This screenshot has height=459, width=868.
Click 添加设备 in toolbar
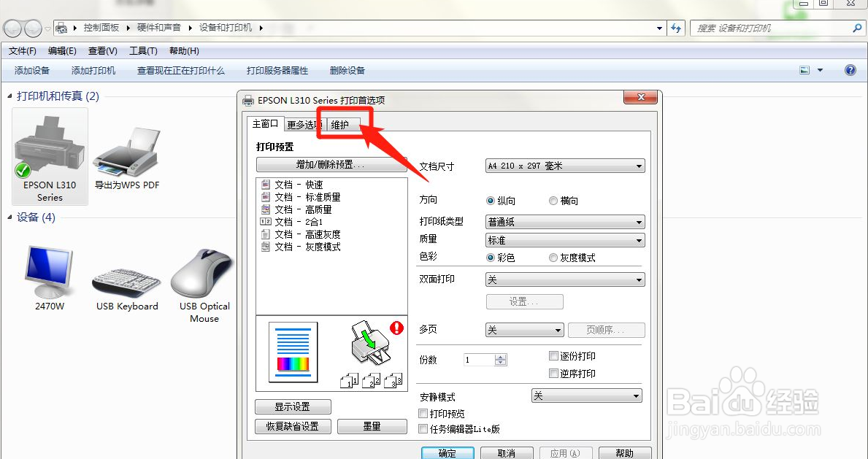[32, 70]
